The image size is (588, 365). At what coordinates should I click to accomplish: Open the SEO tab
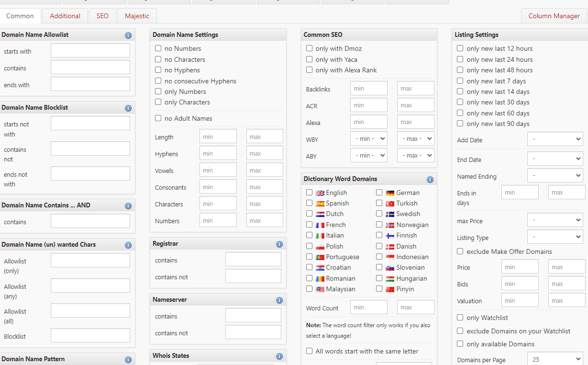pos(102,16)
